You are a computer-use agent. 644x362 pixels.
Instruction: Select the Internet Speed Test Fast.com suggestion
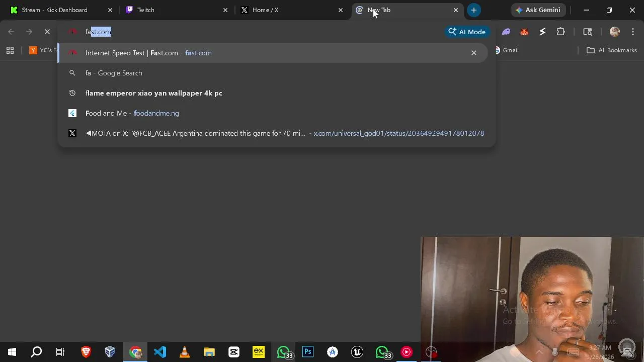tap(273, 53)
